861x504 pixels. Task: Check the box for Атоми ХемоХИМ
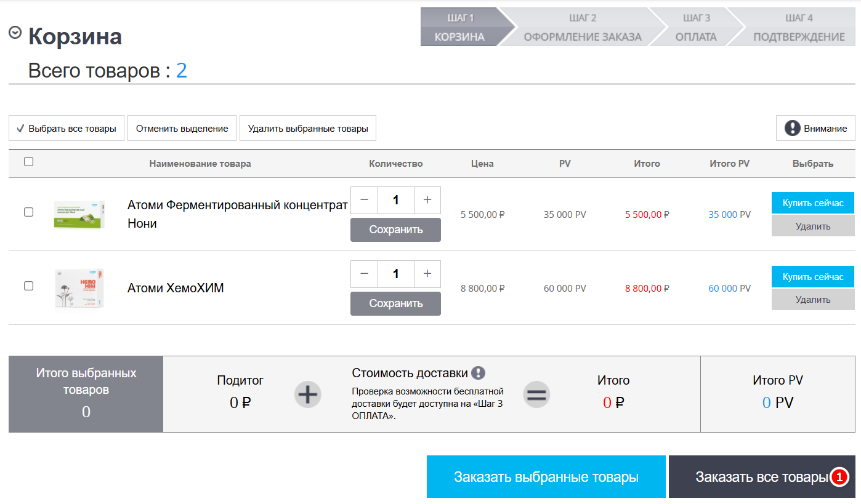tap(28, 286)
